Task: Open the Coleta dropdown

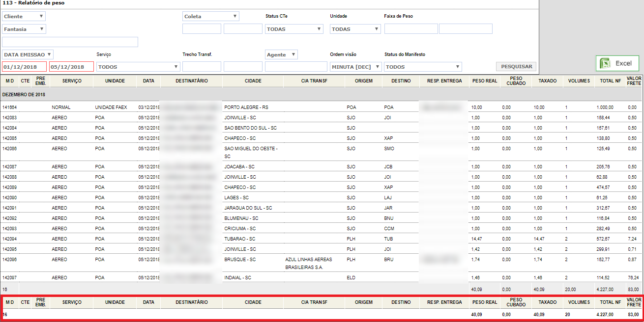Action: click(211, 16)
